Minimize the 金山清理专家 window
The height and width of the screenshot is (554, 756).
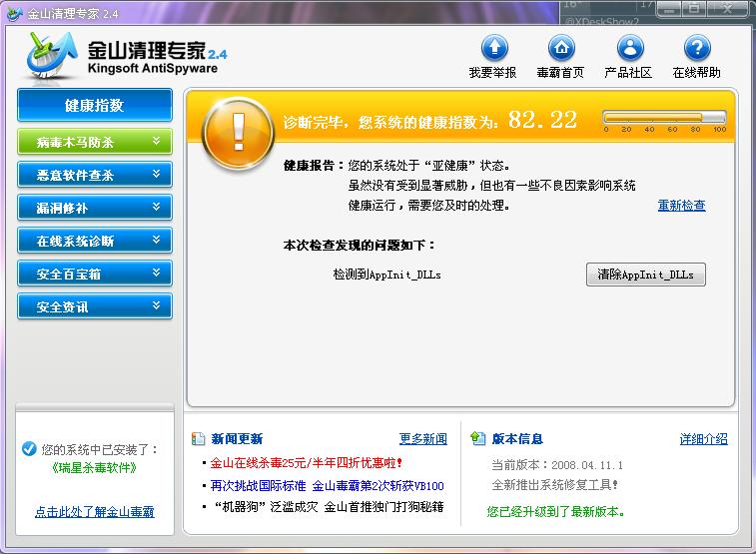click(x=669, y=8)
